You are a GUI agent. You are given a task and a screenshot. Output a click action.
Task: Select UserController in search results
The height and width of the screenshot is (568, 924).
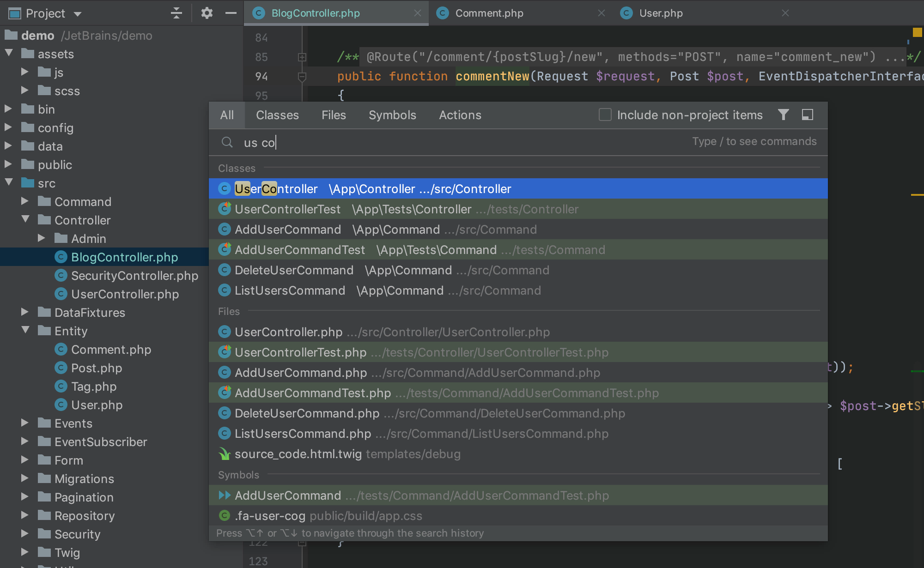276,189
